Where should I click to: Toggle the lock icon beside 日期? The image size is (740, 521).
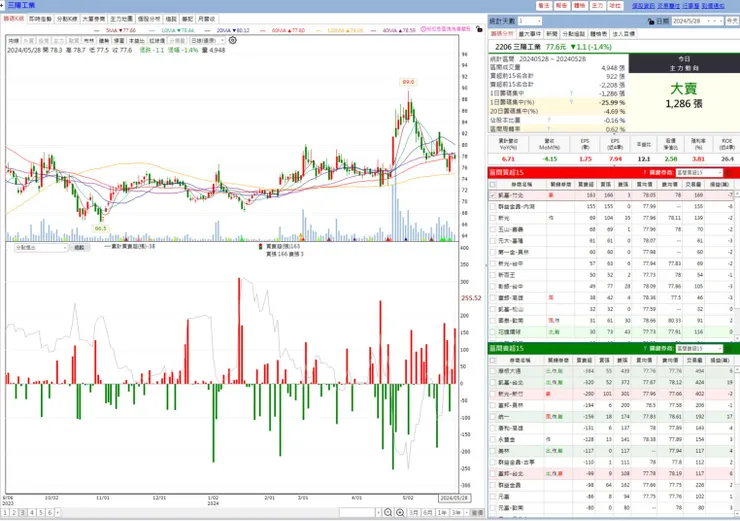(x=651, y=21)
